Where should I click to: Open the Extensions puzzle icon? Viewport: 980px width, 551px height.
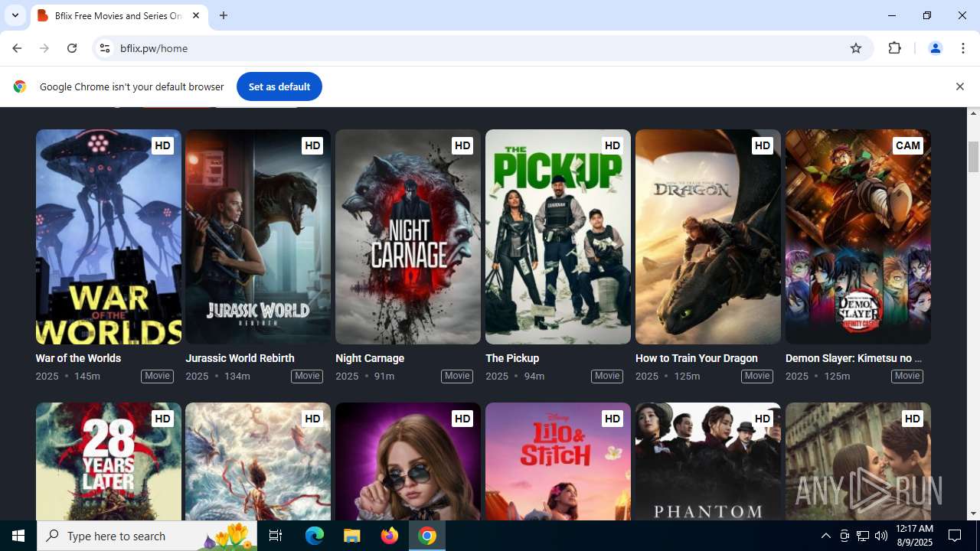(x=894, y=48)
